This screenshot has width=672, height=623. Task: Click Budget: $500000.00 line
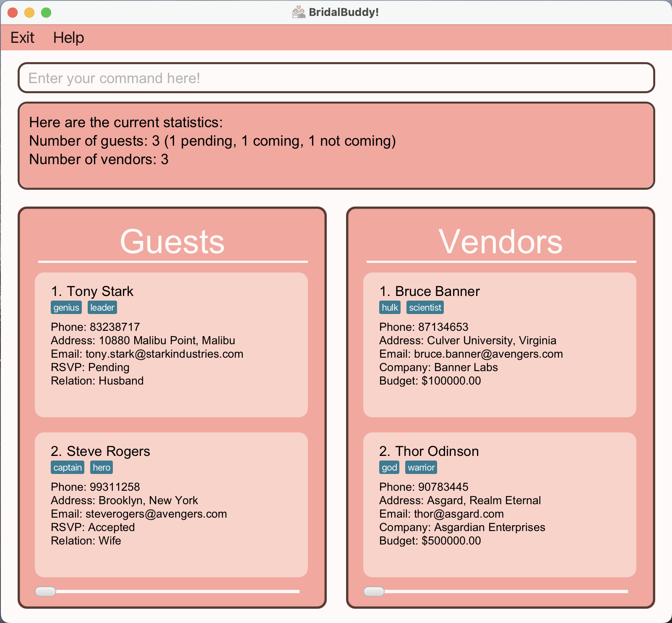(430, 541)
